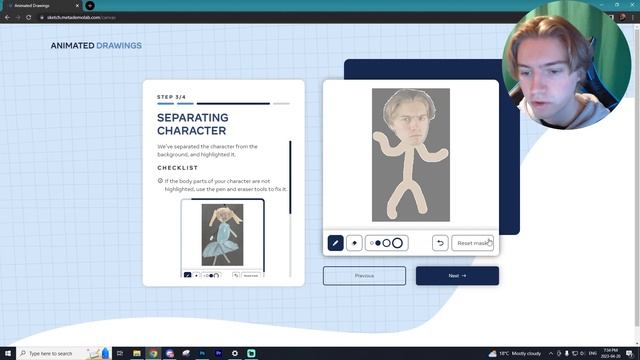Click the example drawing thumbnail in checklist
Image resolution: width=640 pixels, height=360 pixels.
click(222, 235)
